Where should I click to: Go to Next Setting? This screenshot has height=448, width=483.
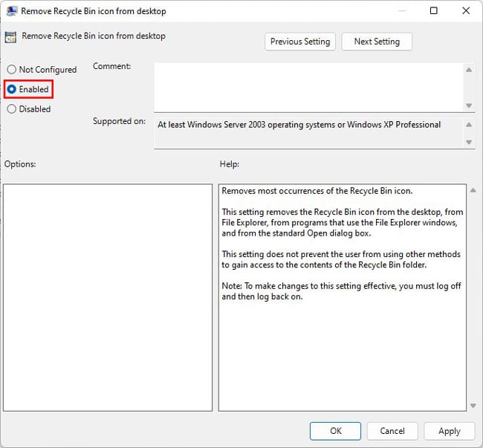377,42
